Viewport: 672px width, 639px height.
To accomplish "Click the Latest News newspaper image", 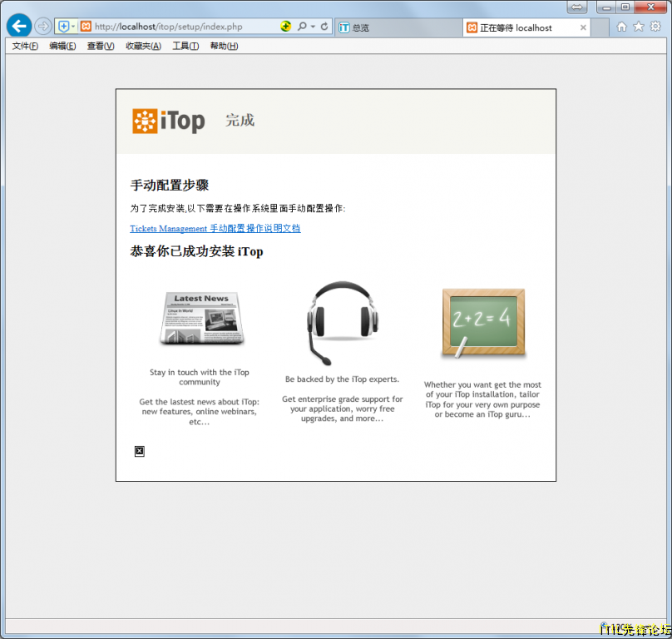I will tap(201, 318).
